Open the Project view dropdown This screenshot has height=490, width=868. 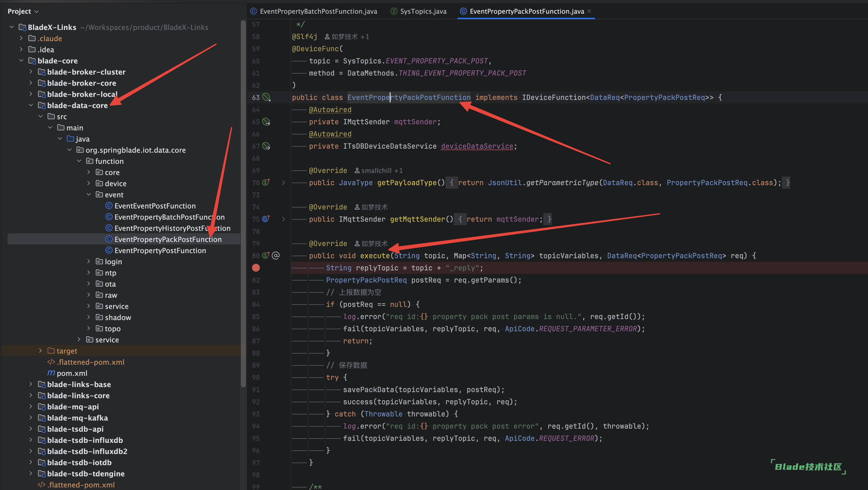tap(23, 11)
